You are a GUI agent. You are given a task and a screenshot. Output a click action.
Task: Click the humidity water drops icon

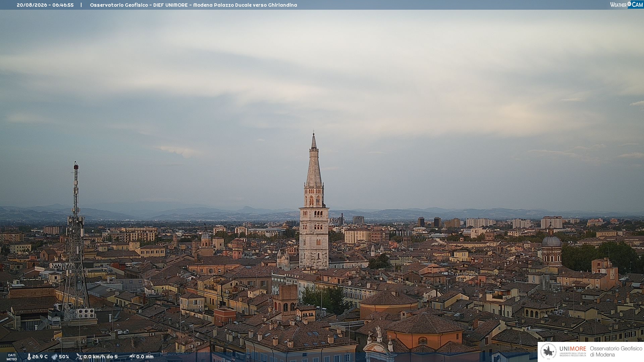55,357
